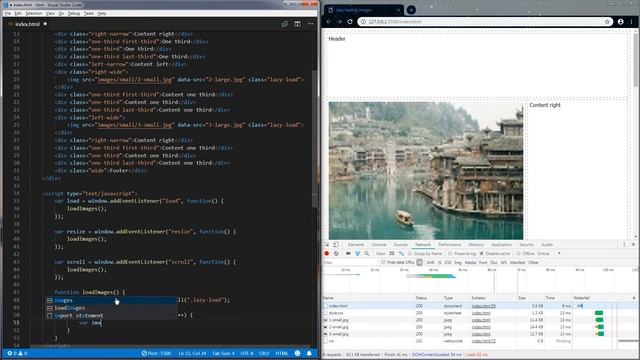Open a new browser tab
The height and width of the screenshot is (360, 640).
[411, 10]
